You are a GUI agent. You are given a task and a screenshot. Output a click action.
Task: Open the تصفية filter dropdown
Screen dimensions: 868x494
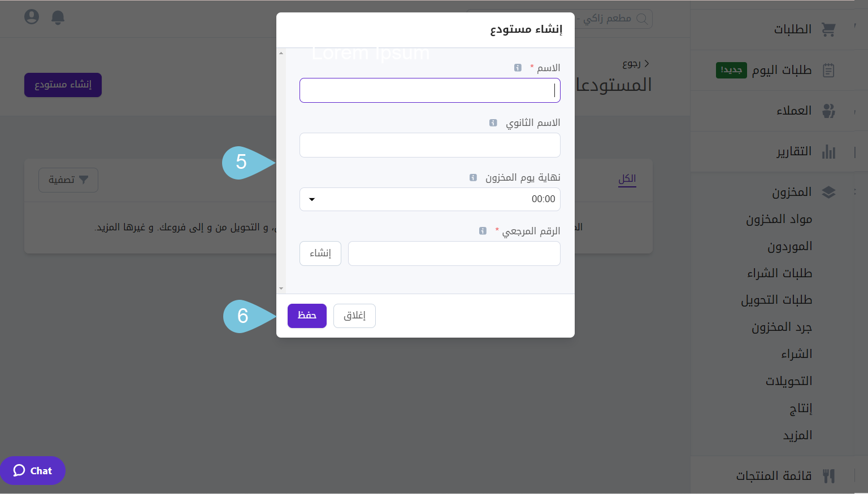(68, 180)
